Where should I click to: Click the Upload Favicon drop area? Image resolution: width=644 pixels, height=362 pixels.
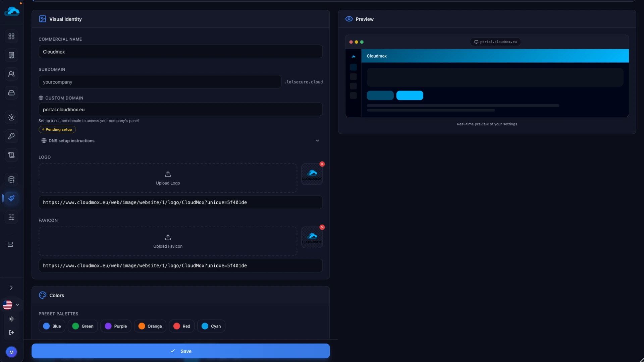coord(168,241)
